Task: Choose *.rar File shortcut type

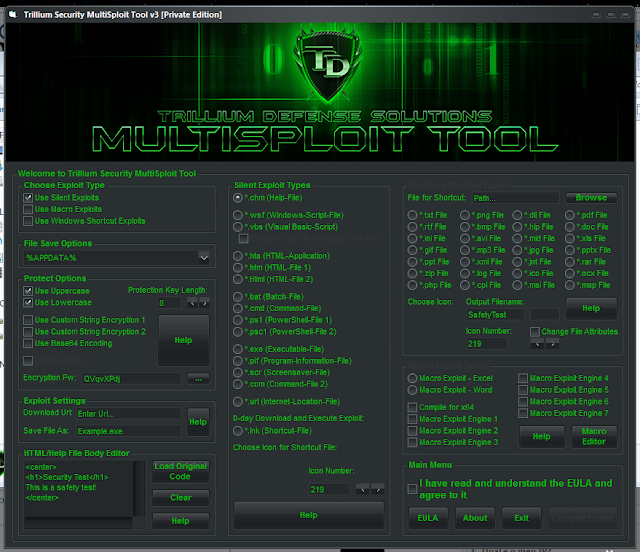Action: [x=570, y=262]
